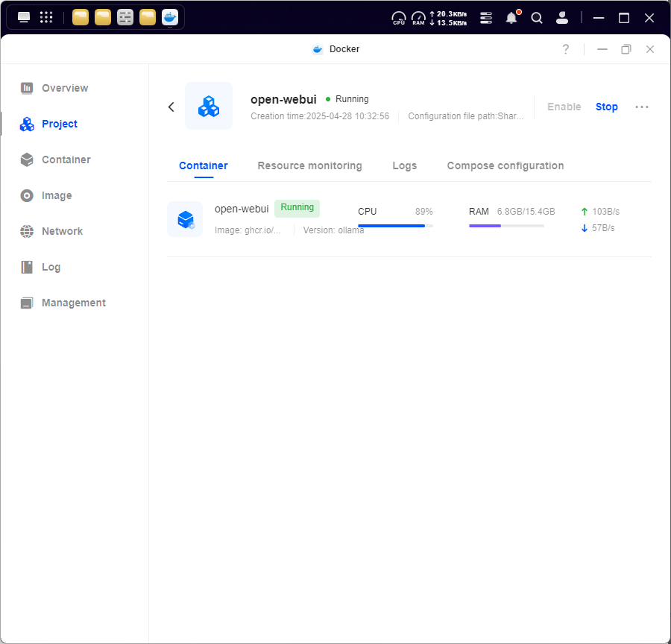Click the Docker whale icon in taskbar
Screen dimensions: 671x644
(170, 17)
